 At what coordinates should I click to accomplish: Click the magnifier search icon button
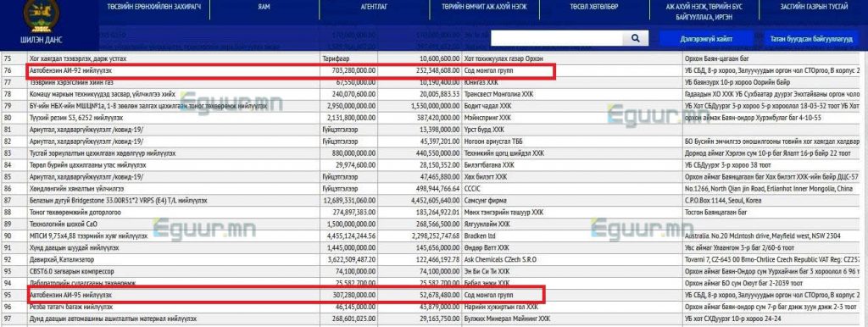click(x=636, y=38)
